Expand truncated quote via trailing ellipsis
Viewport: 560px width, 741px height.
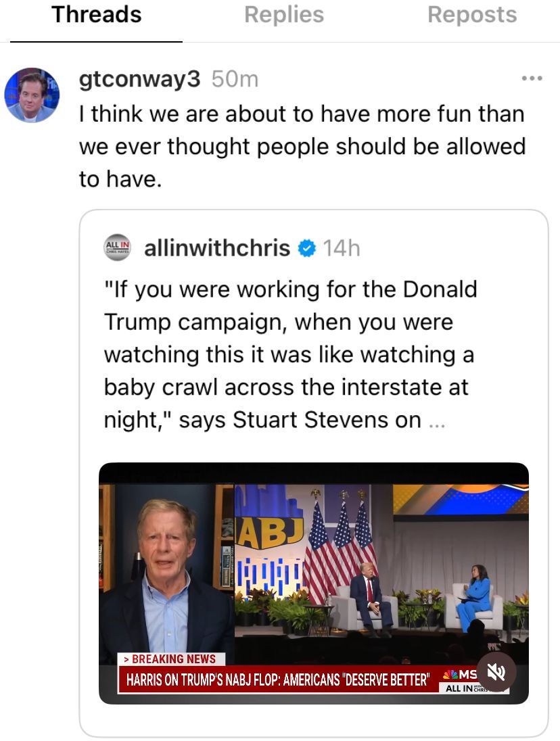[x=436, y=421]
